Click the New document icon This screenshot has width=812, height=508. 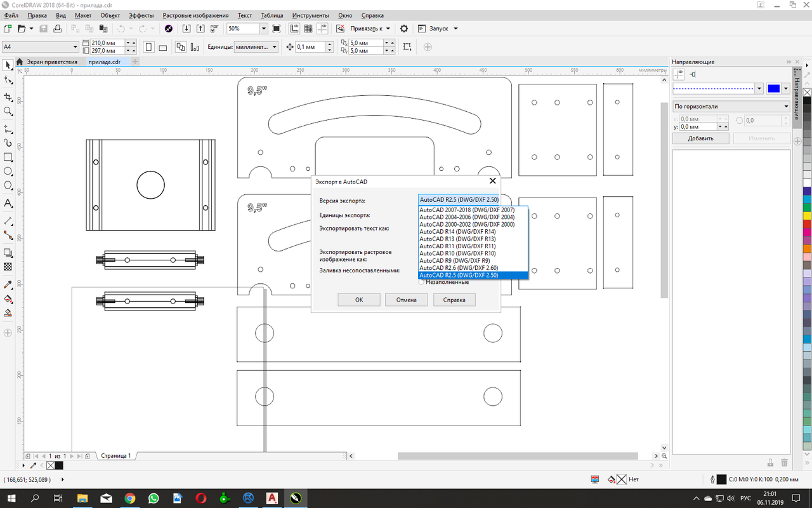pyautogui.click(x=8, y=29)
